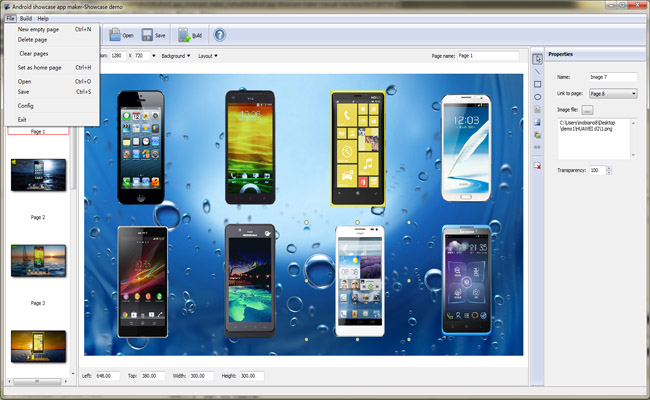Click the image file path text box
Screen dimensions: 650x400
594,139
